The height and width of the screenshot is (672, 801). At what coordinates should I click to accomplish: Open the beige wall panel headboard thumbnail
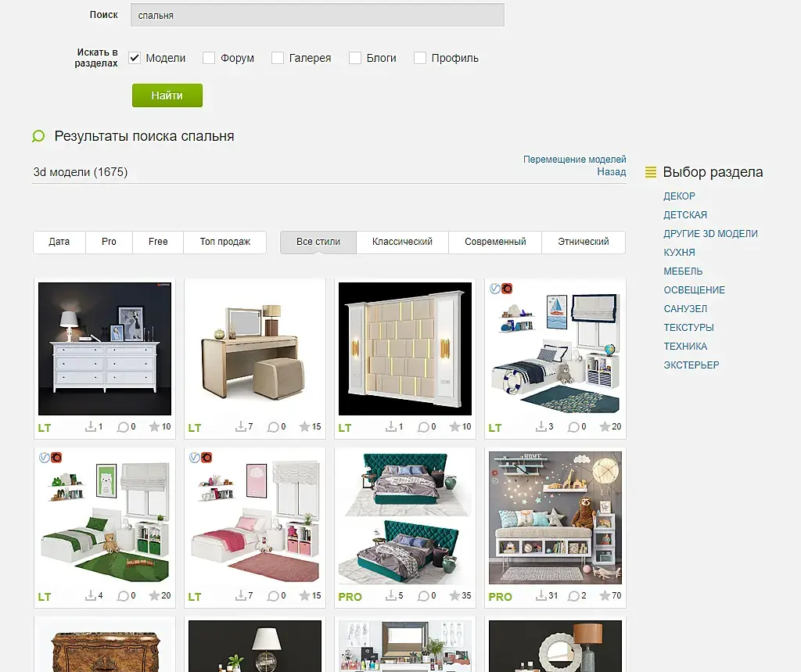pyautogui.click(x=405, y=349)
